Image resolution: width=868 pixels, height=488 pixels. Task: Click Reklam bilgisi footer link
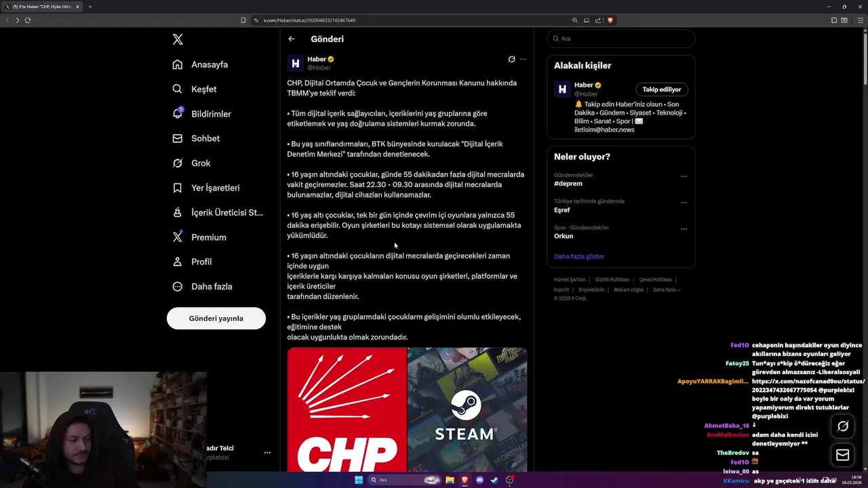point(629,289)
